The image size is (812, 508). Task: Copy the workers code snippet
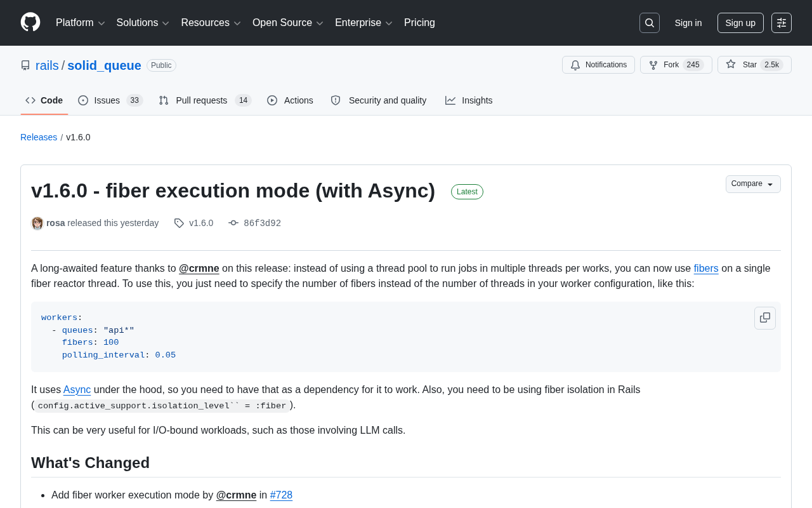point(765,317)
